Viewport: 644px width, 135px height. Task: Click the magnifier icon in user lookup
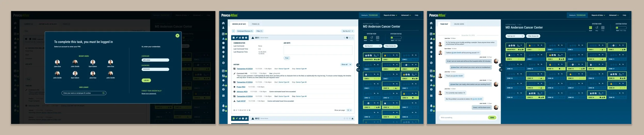tap(104, 93)
